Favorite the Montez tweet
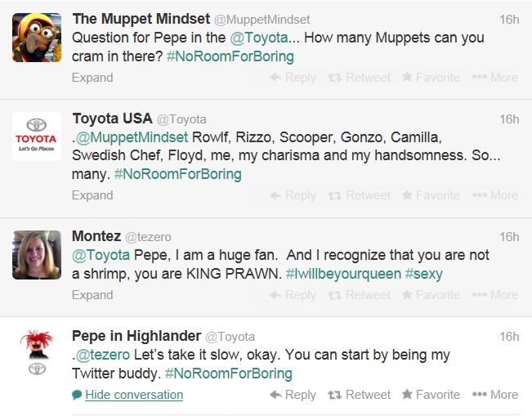The height and width of the screenshot is (416, 532). [431, 294]
